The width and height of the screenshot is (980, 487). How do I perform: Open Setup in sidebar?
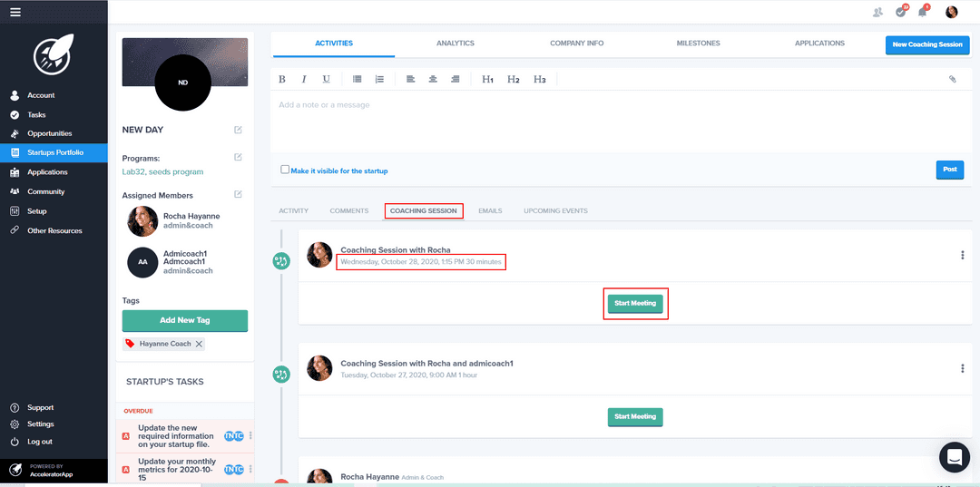[x=37, y=211]
